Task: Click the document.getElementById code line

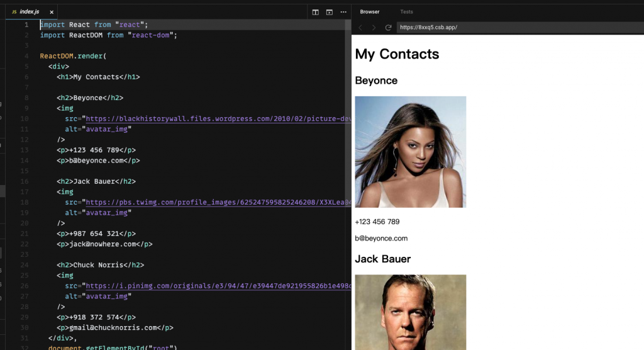Action: pos(113,347)
